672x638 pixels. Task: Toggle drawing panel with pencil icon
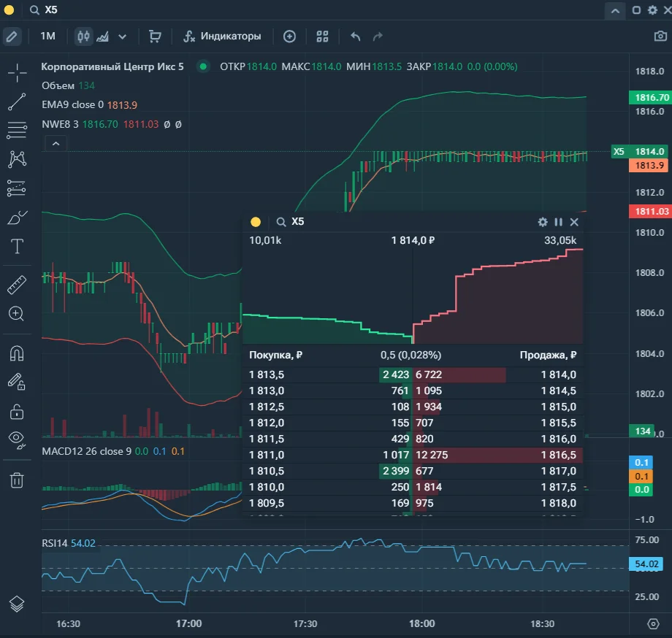pyautogui.click(x=12, y=36)
